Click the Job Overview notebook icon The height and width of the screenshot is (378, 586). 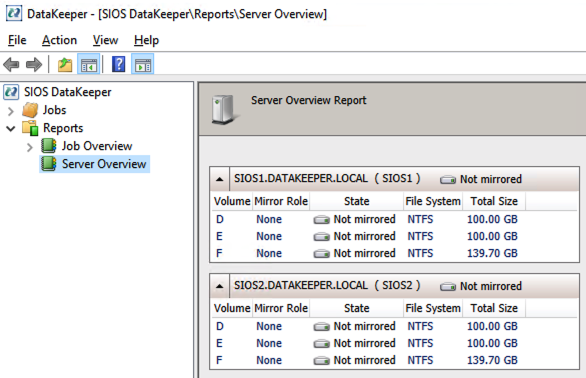(49, 146)
